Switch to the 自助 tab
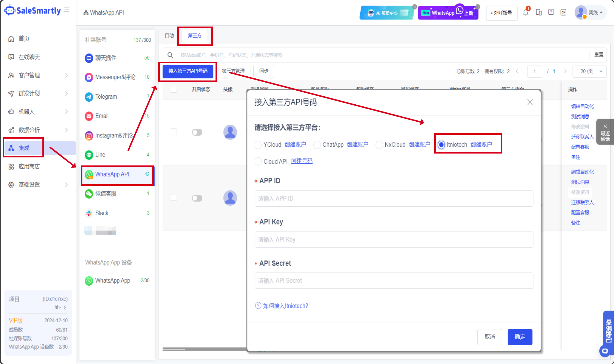Viewport: 614px width, 364px height. [169, 36]
